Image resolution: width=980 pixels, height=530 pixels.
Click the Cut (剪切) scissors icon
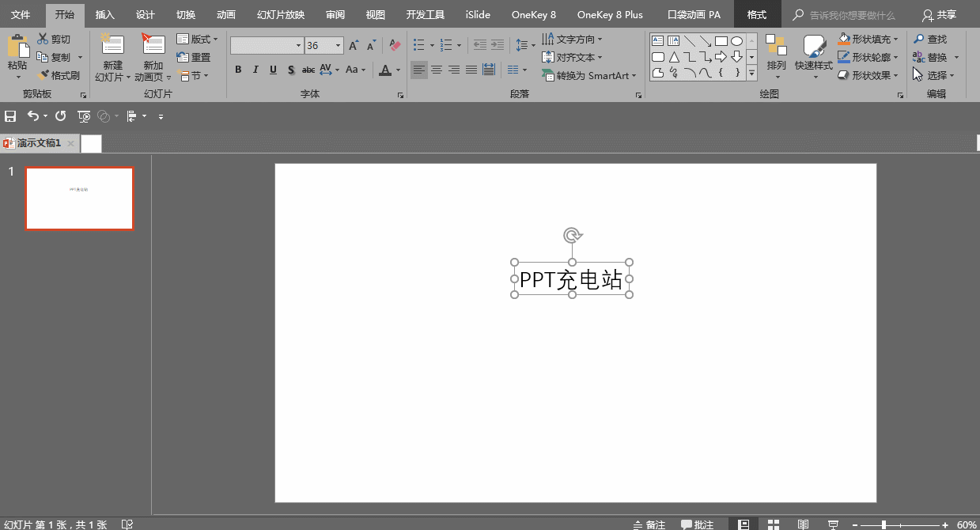coord(43,40)
